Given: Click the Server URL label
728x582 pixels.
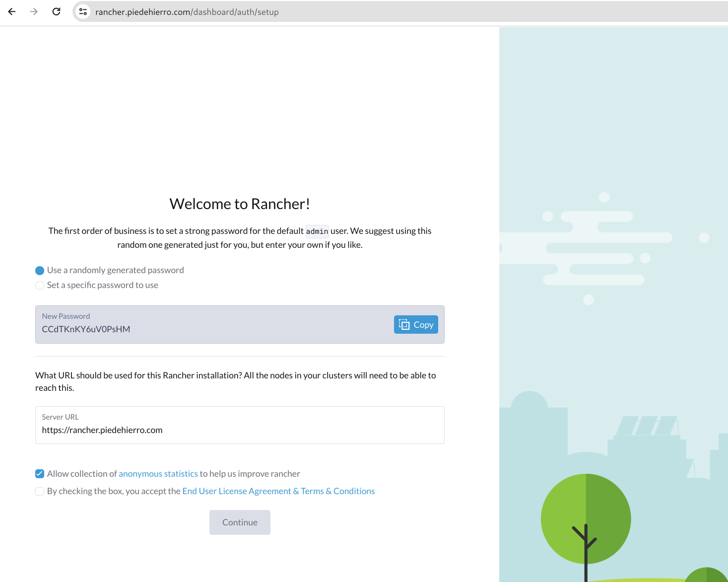Looking at the screenshot, I should (x=60, y=417).
